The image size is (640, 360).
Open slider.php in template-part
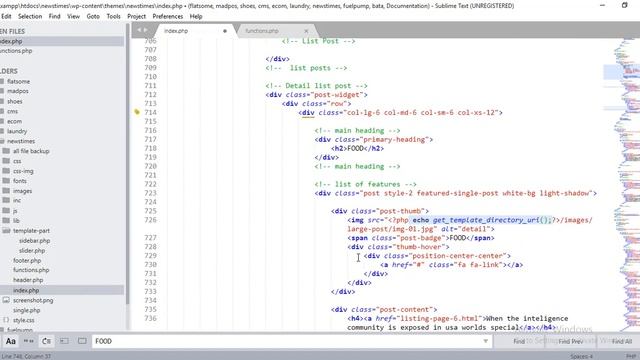tap(32, 251)
